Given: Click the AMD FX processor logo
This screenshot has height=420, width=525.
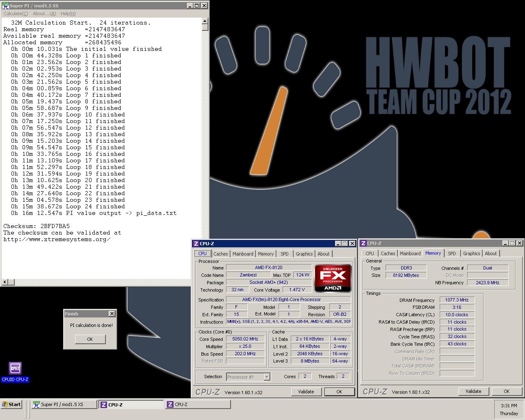Looking at the screenshot, I should (333, 278).
